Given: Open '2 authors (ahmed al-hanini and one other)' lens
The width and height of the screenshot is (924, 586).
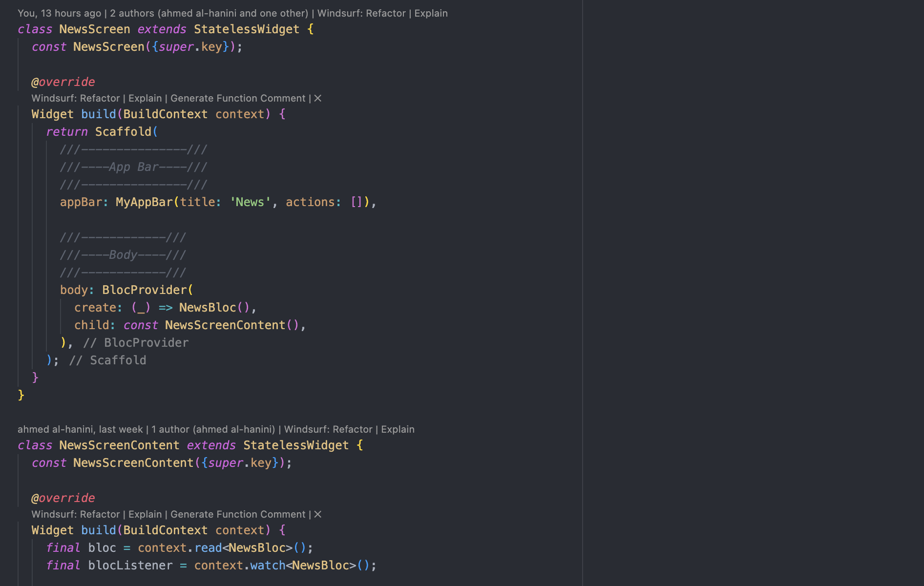Looking at the screenshot, I should 209,13.
